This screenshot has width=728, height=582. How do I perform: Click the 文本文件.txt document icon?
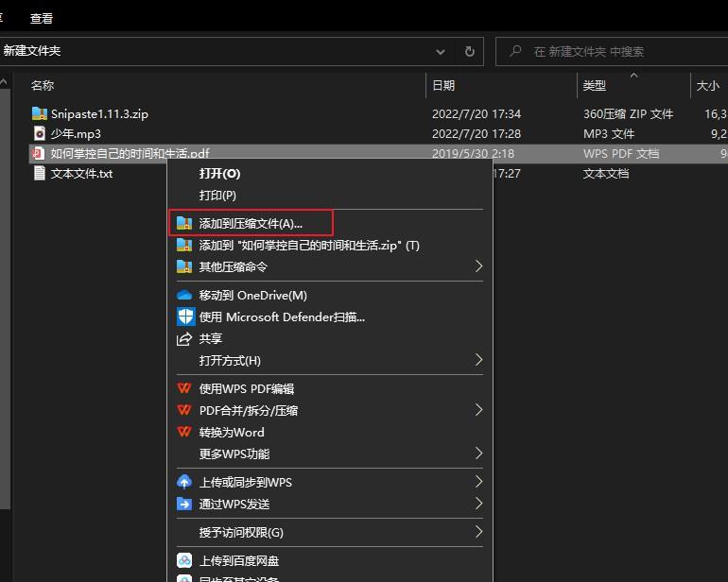pyautogui.click(x=39, y=173)
